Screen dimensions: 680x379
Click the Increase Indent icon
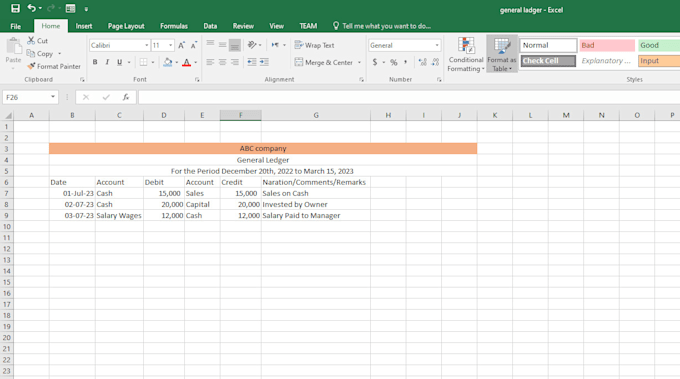tap(264, 62)
